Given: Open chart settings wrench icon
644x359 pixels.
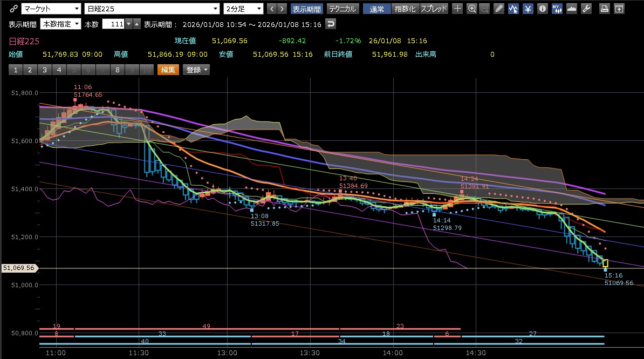Looking at the screenshot, I should tap(587, 9).
